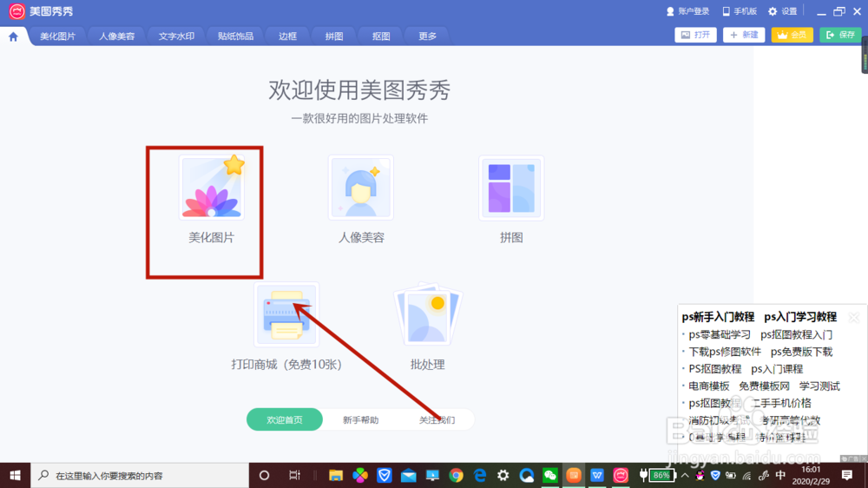Switch to the 贴纸饰品 tab

pyautogui.click(x=235, y=36)
